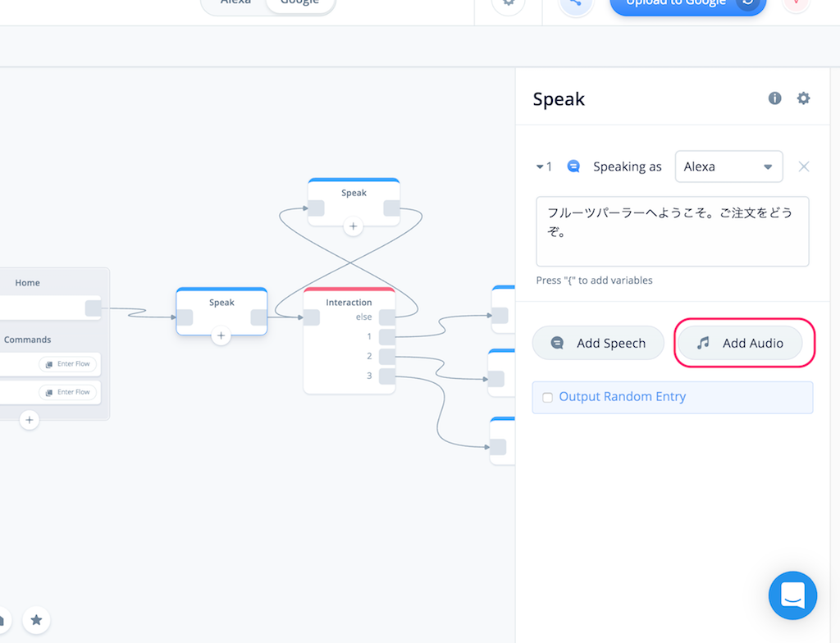This screenshot has width=840, height=643.
Task: Click the highlighted Speak block's input port
Action: coord(185,317)
